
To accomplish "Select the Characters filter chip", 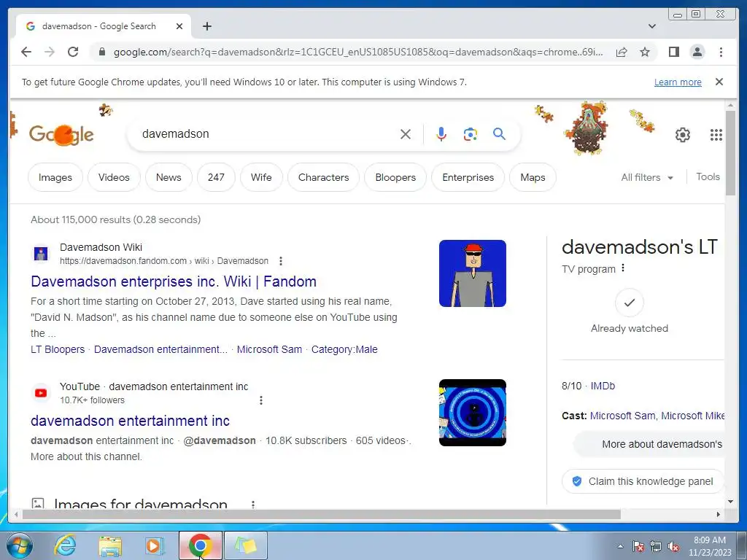I will point(323,177).
